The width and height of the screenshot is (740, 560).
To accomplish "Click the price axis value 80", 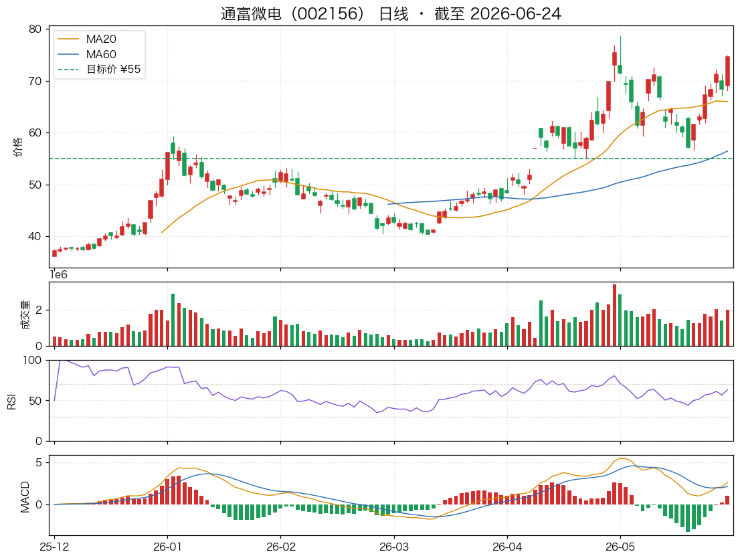I will (35, 29).
